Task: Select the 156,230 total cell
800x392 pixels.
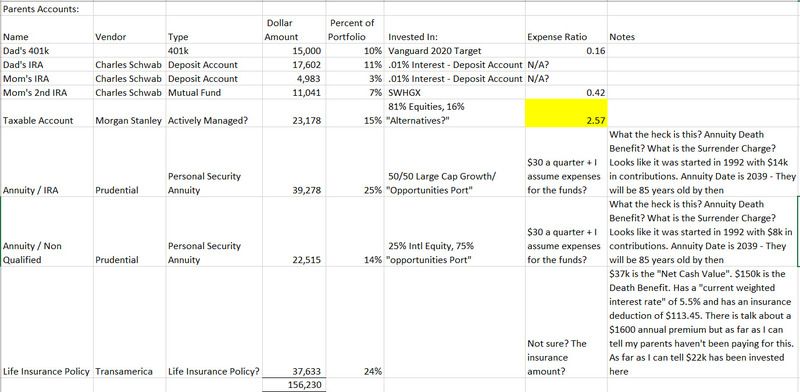Action: [294, 385]
